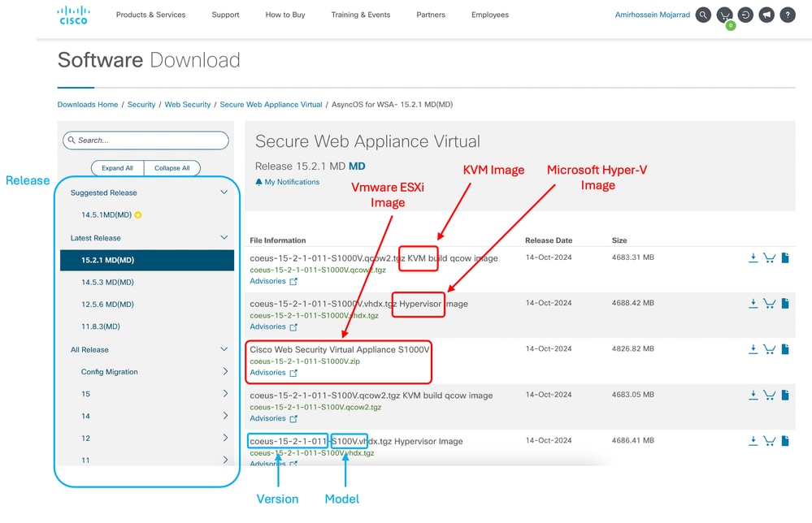Add S100V.qcow2.tgz to cart
Image resolution: width=812 pixels, height=523 pixels.
[x=769, y=395]
